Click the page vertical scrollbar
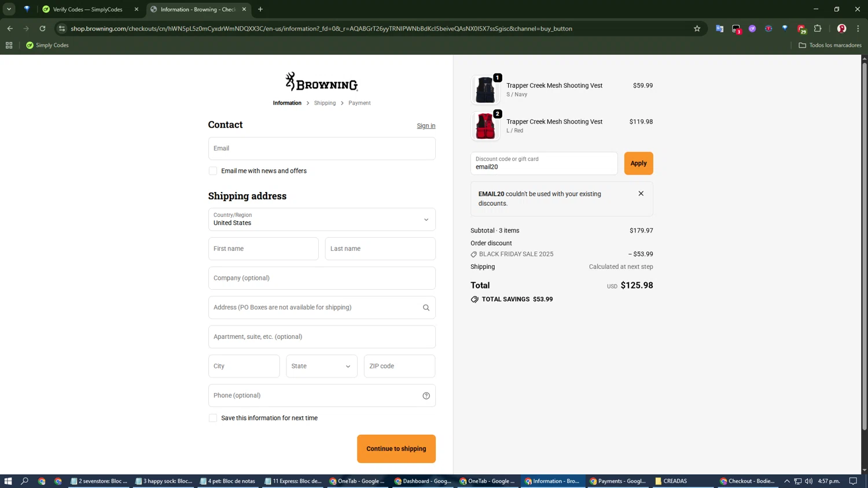 coord(865,246)
